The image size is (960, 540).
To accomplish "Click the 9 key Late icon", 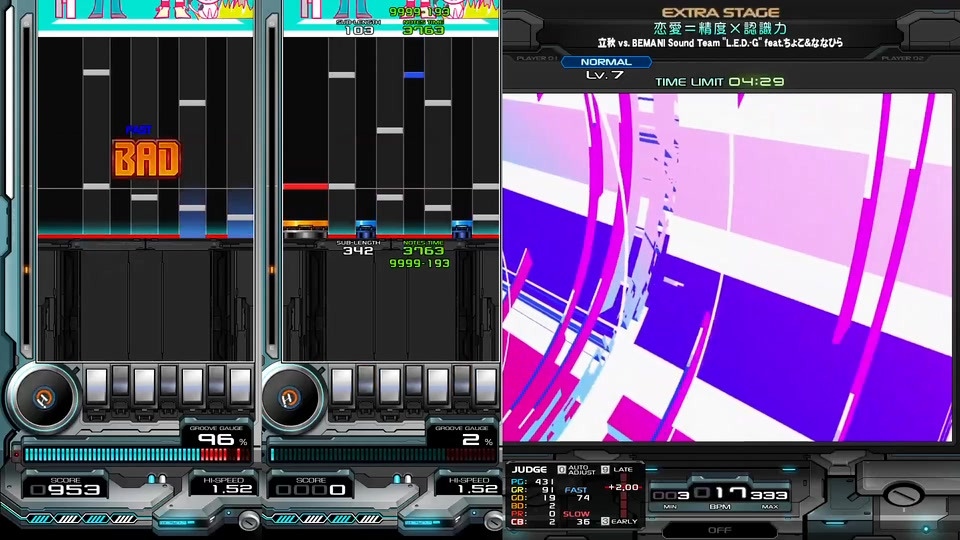I will pyautogui.click(x=605, y=470).
